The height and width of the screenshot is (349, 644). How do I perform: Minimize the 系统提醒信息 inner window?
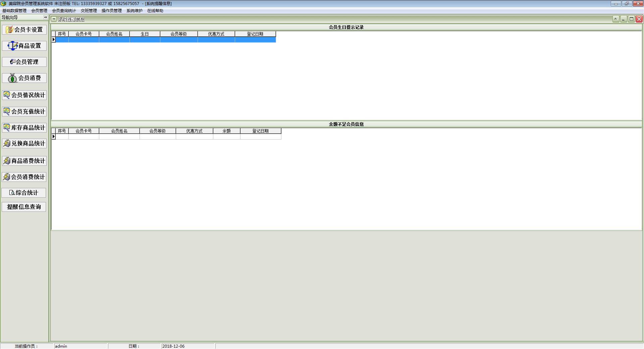(x=624, y=19)
